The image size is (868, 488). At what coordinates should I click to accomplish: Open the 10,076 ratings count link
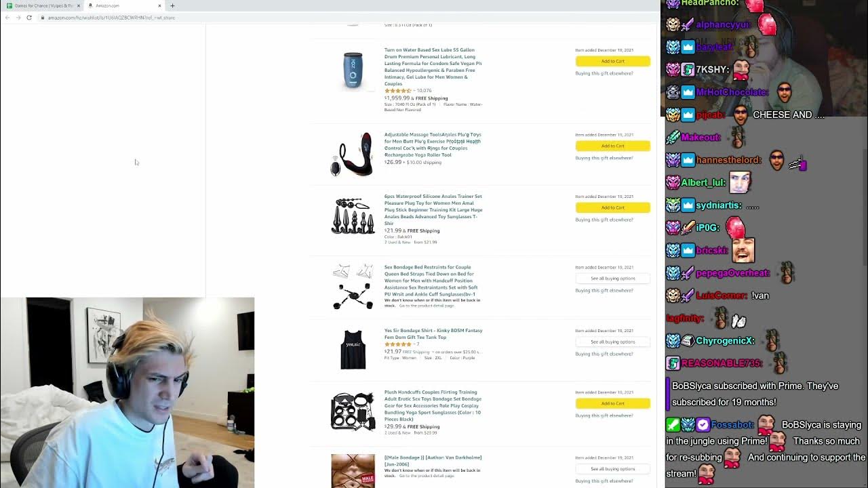click(424, 91)
